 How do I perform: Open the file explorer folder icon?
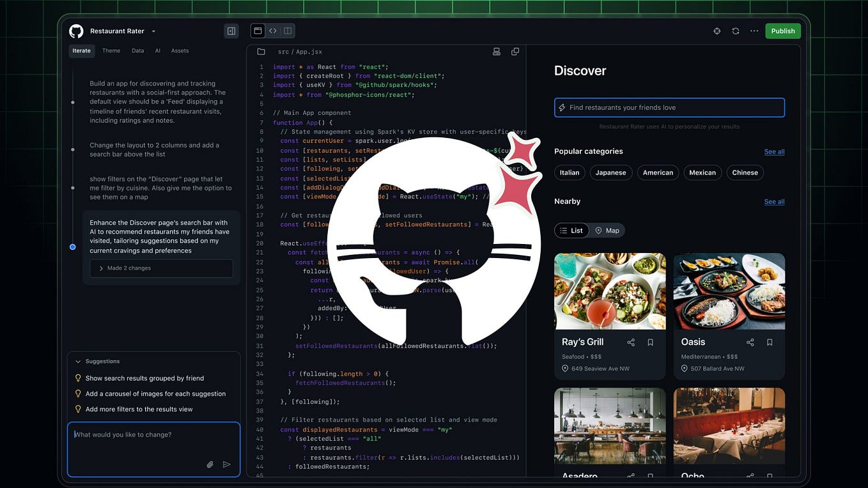(261, 52)
